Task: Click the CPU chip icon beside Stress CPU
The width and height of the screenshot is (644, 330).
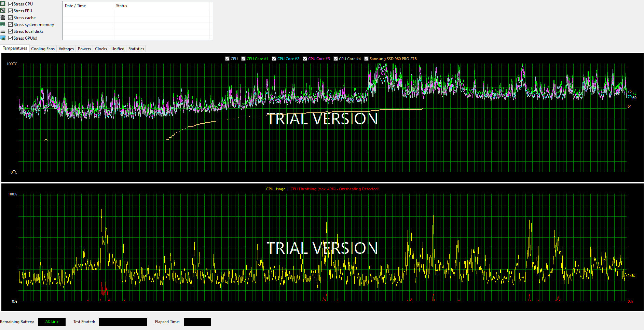Action: click(3, 4)
